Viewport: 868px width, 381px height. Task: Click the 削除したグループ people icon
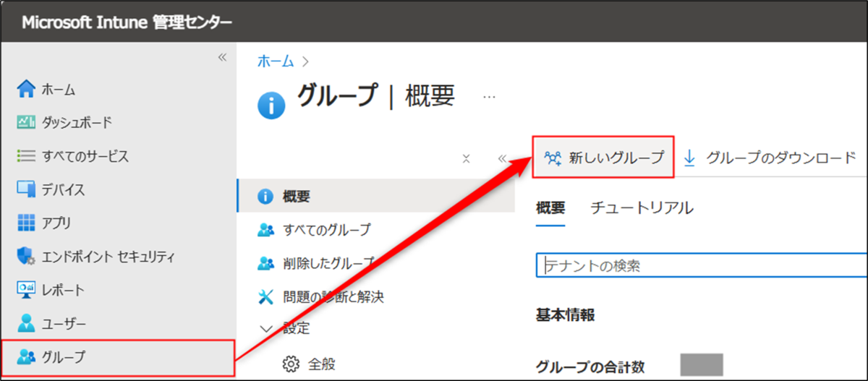coord(265,263)
